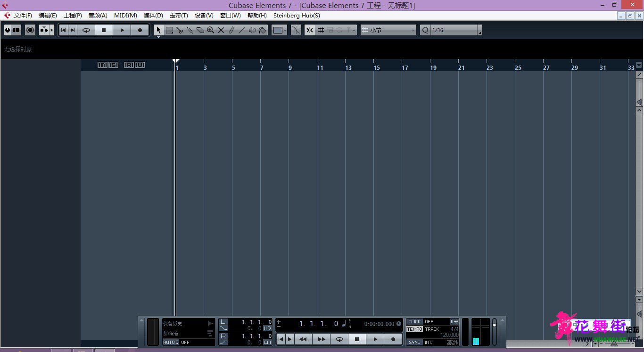This screenshot has height=352, width=644.
Task: Select the Range Selection tool
Action: (169, 30)
